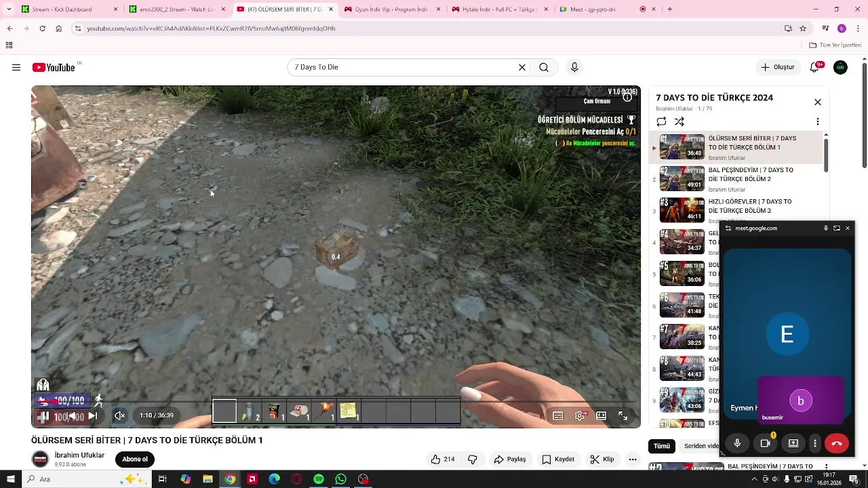The height and width of the screenshot is (488, 868).
Task: Switch to emir2300_2 Stream tab
Action: [178, 9]
